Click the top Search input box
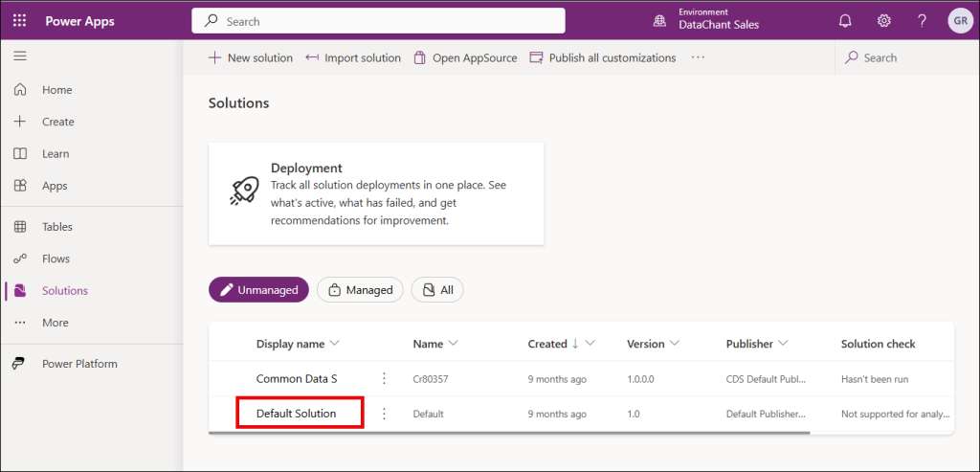Viewport: 980px width, 472px height. tap(378, 21)
